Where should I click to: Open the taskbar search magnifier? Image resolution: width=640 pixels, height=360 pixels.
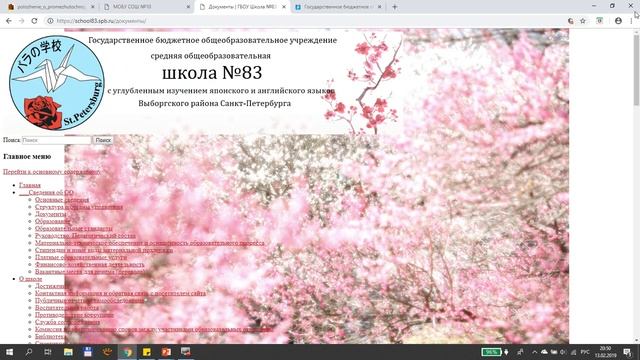(x=29, y=352)
